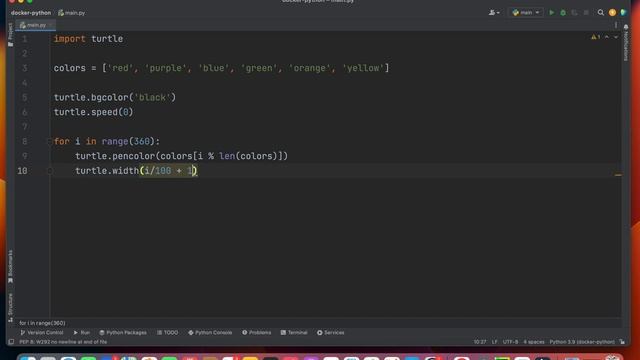Click the turtle.width line being edited

click(136, 171)
